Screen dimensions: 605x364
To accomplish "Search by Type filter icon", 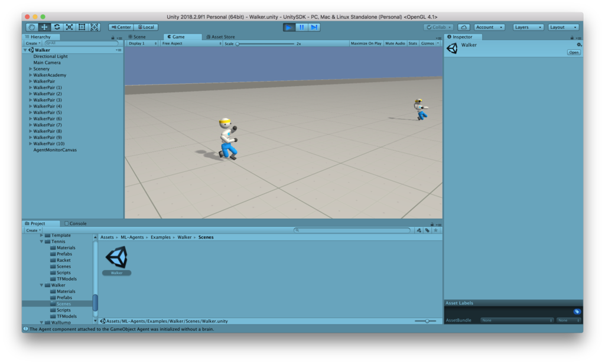I will (419, 230).
